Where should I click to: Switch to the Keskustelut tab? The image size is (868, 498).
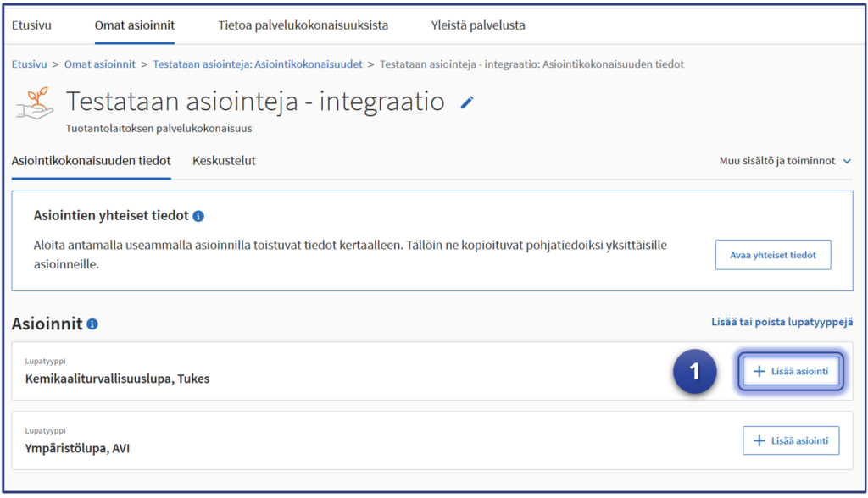pos(224,160)
